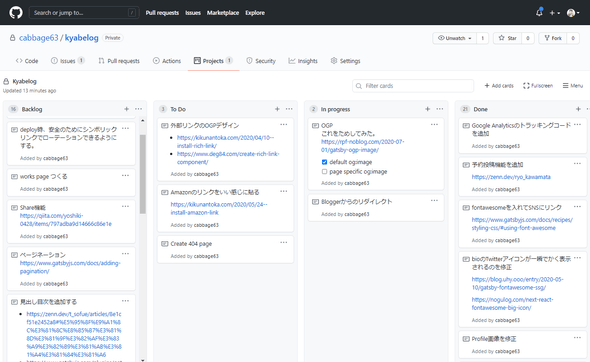Open options for Google Analytics card
Viewport: 590px width, 362px height.
577,125
